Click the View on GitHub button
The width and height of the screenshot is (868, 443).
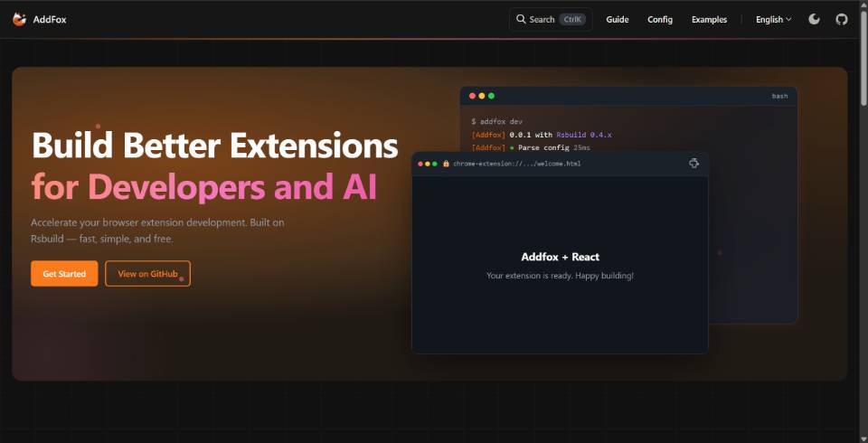point(147,274)
